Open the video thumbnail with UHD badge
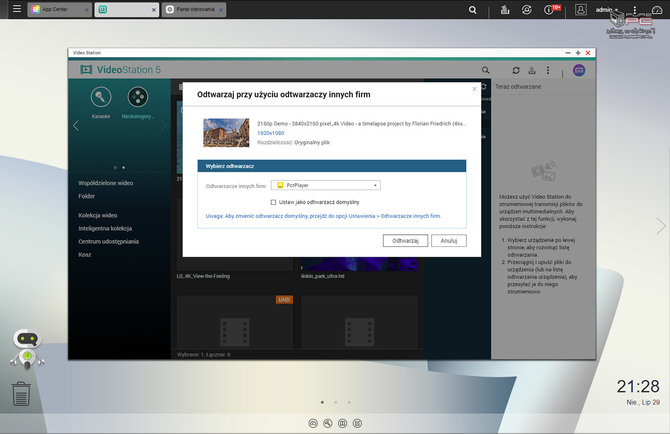Viewport: 670px width, 434px height. tap(235, 323)
